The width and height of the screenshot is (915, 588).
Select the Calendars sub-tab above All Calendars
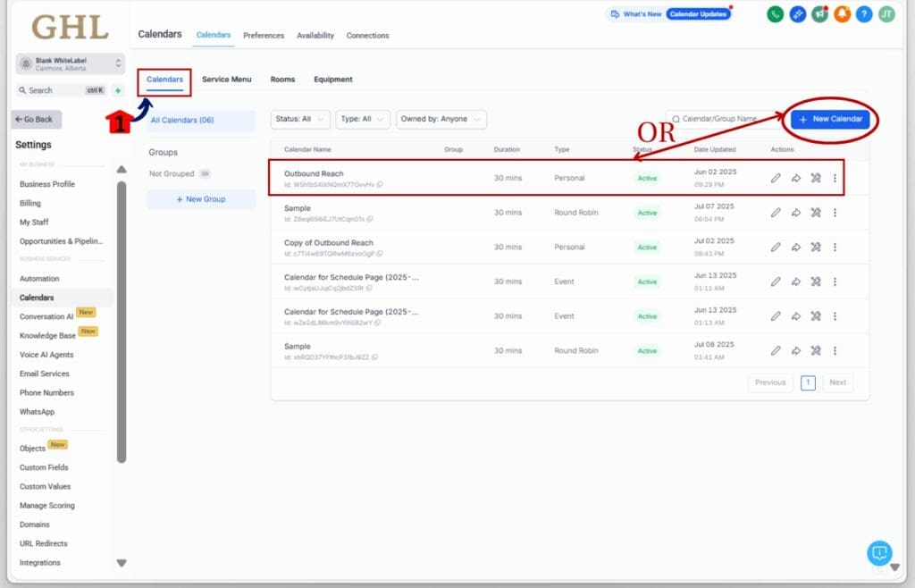(x=164, y=80)
